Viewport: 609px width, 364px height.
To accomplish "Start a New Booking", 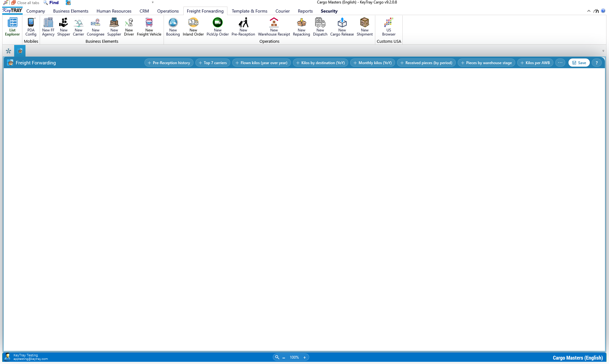I will click(x=173, y=27).
